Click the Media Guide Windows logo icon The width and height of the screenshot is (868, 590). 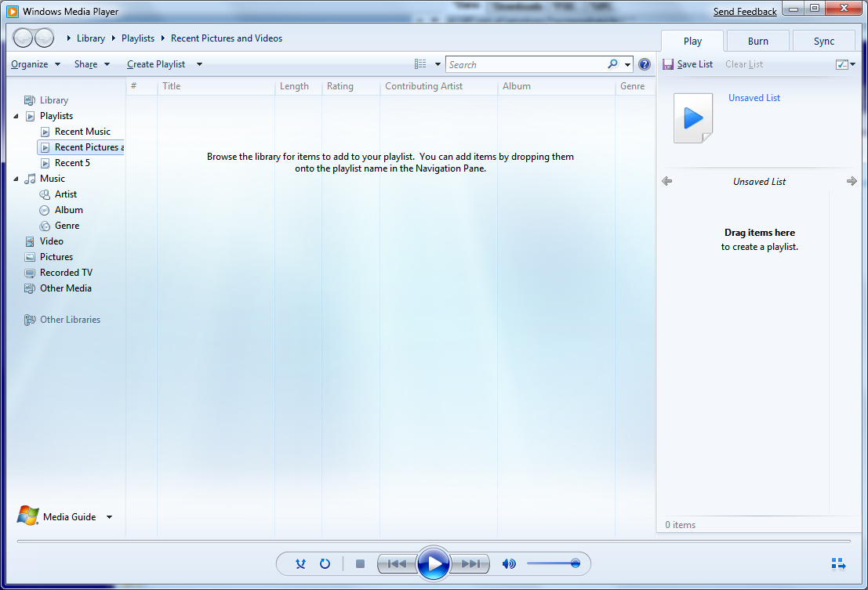[x=27, y=516]
